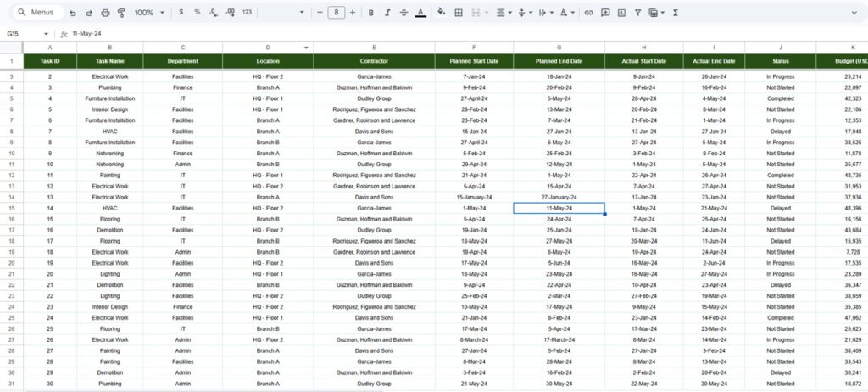Open the horizontal align dropdown

point(504,12)
